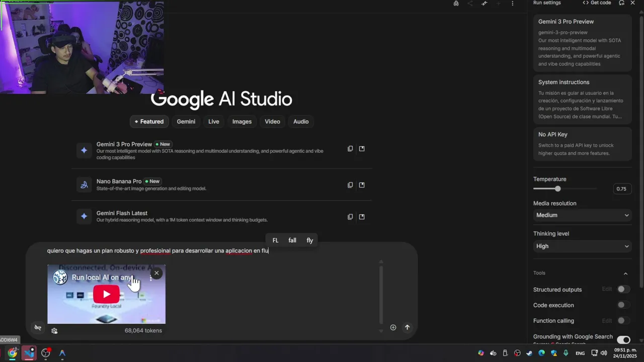Open the three-dot more options menu in top bar

point(512,3)
